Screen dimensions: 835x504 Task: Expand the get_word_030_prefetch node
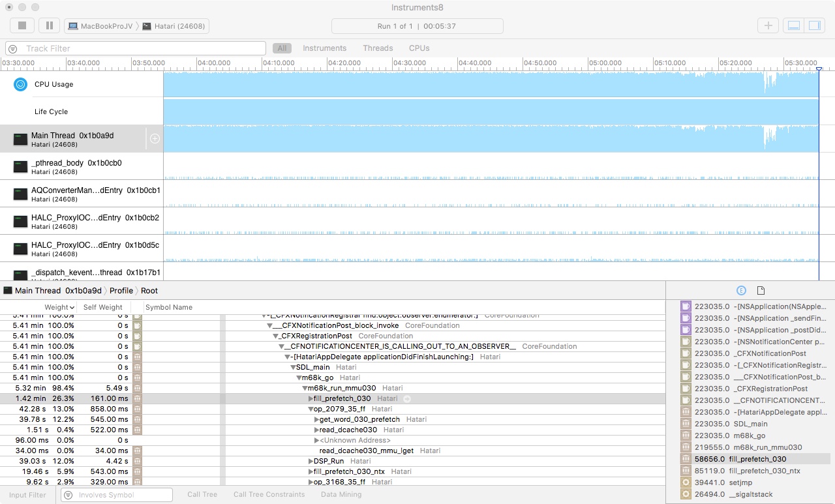tap(316, 419)
